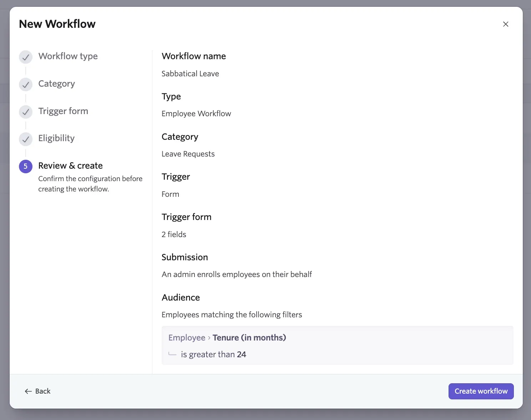Image resolution: width=531 pixels, height=420 pixels.
Task: Click the Category step checkmark icon
Action: tap(26, 84)
